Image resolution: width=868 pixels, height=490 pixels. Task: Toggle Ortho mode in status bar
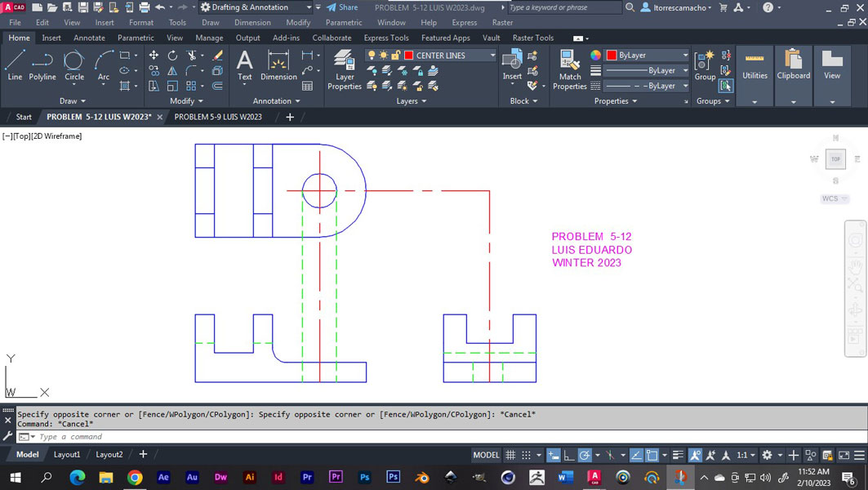[569, 455]
